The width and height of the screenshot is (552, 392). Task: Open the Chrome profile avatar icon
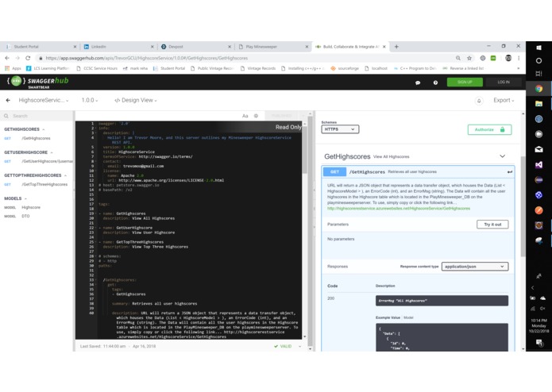508,58
